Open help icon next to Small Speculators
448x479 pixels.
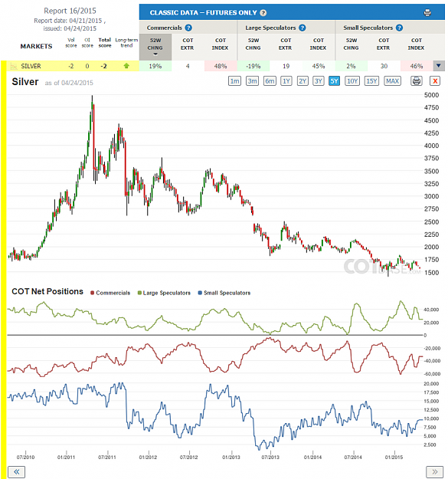coord(399,28)
